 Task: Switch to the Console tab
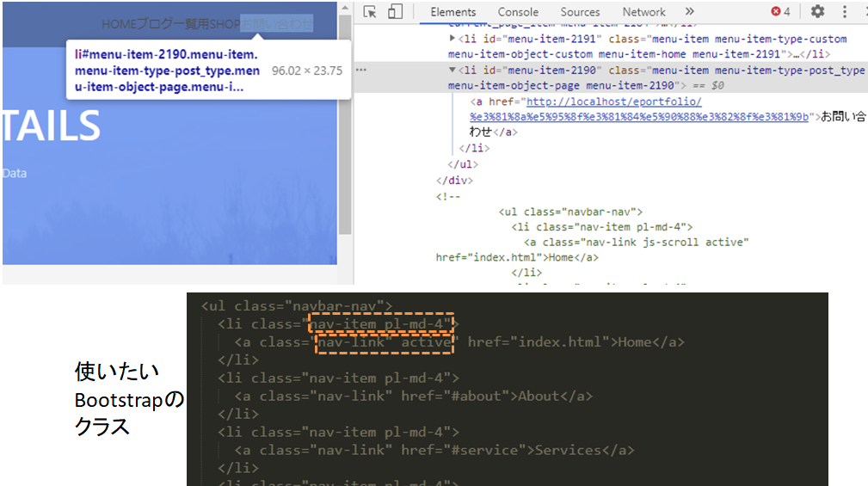518,12
